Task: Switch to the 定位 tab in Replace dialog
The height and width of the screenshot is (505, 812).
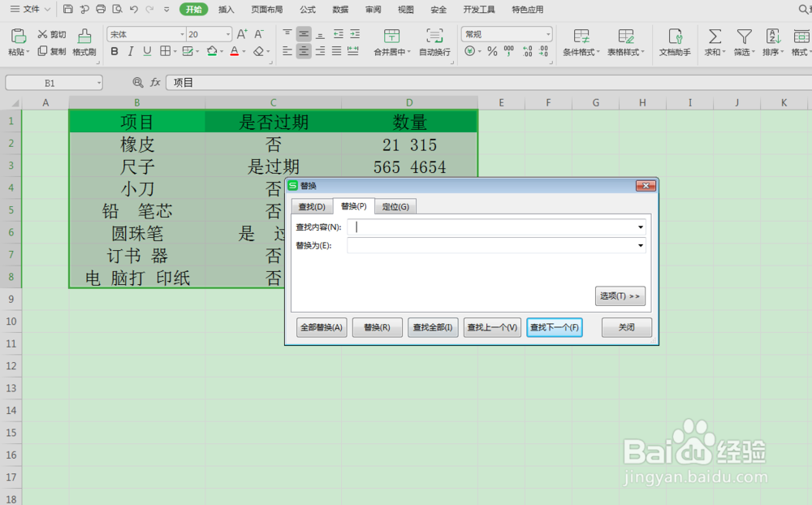Action: [395, 206]
